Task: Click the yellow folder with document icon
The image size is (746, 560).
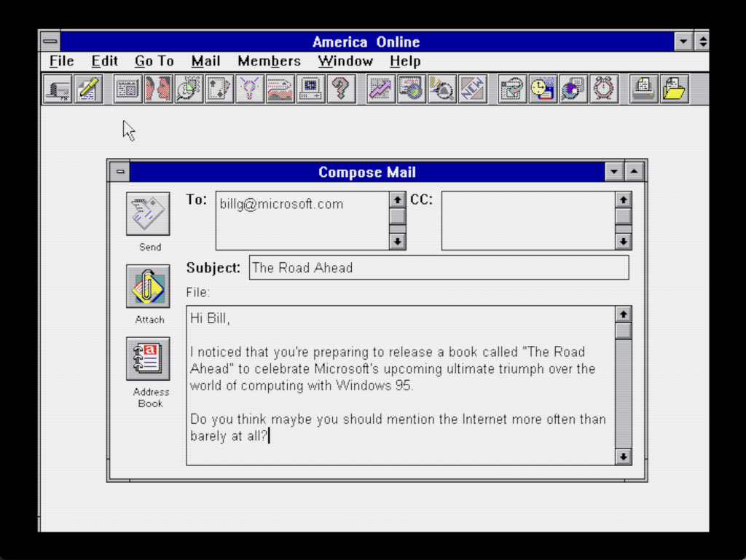Action: coord(674,89)
